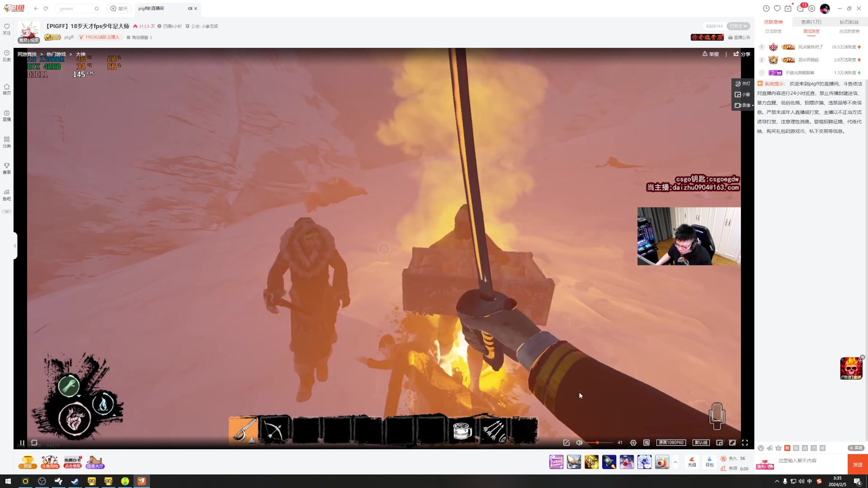Image resolution: width=868 pixels, height=488 pixels.
Task: Switch to 贵宾(1万) tab
Action: click(811, 22)
